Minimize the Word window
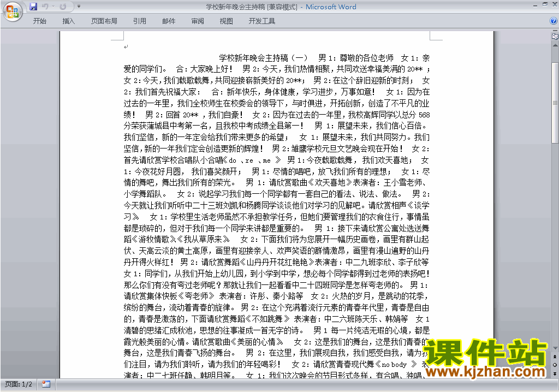 535,5
